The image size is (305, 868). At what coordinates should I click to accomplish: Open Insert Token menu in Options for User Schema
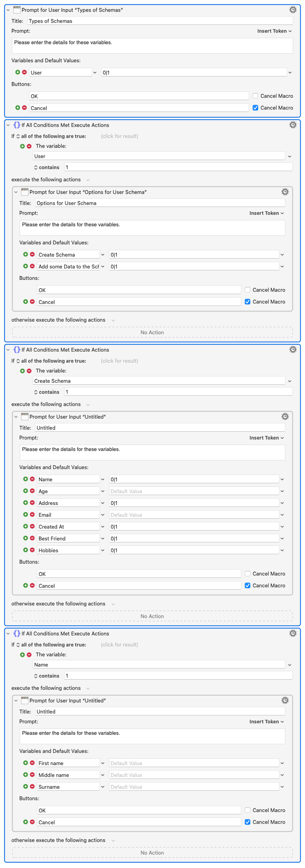click(x=267, y=213)
